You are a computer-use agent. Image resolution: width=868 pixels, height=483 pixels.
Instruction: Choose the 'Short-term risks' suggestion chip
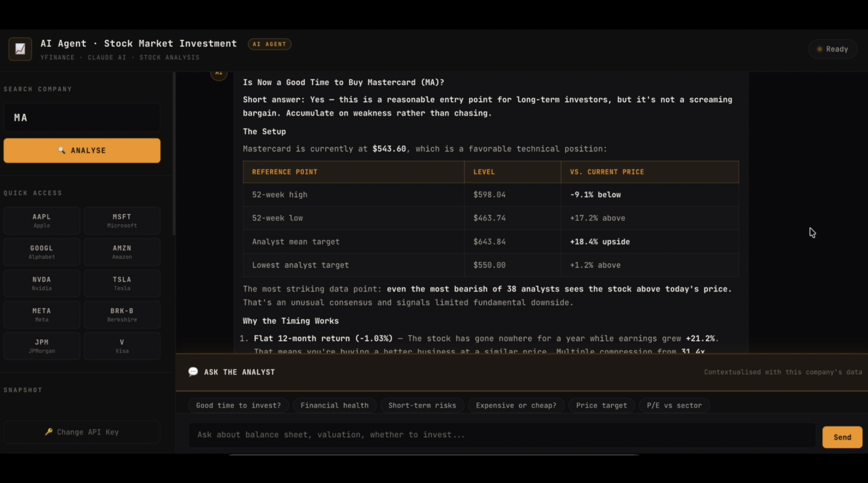tap(422, 406)
